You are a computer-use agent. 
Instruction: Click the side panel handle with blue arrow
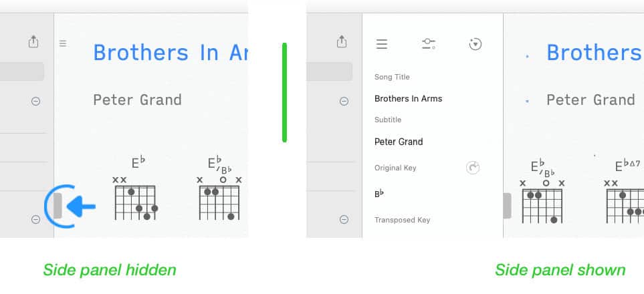[58, 206]
